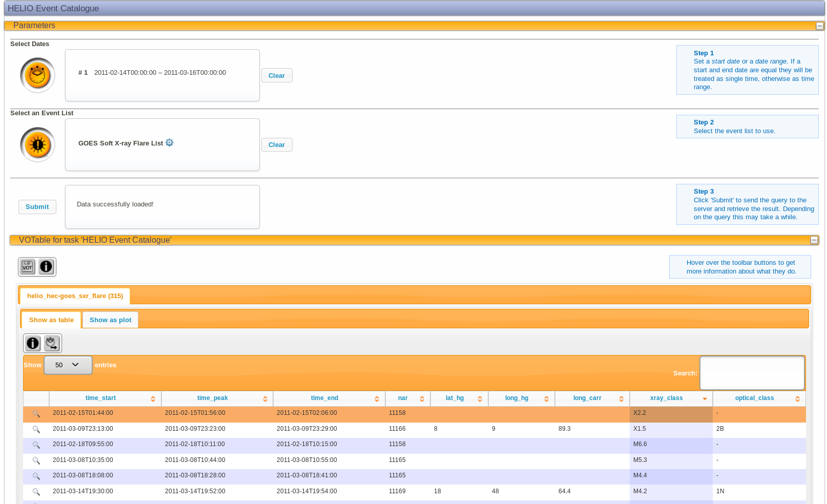This screenshot has height=504, width=827.
Task: Inspect row 2011-02-18T09:55:00 via magnifier icon
Action: pos(36,445)
